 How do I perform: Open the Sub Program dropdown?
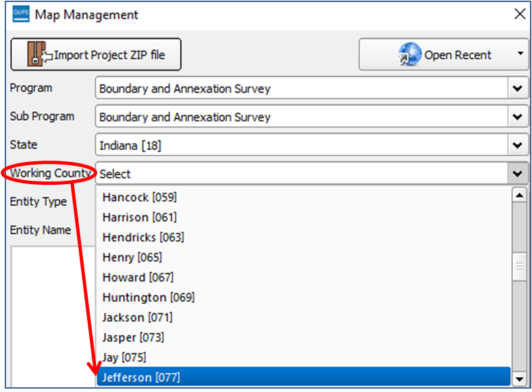pyautogui.click(x=311, y=117)
